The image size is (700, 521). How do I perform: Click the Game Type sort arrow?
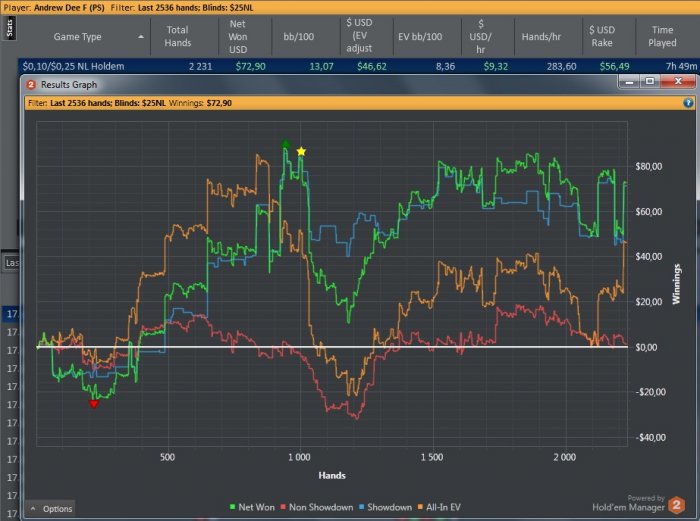139,37
